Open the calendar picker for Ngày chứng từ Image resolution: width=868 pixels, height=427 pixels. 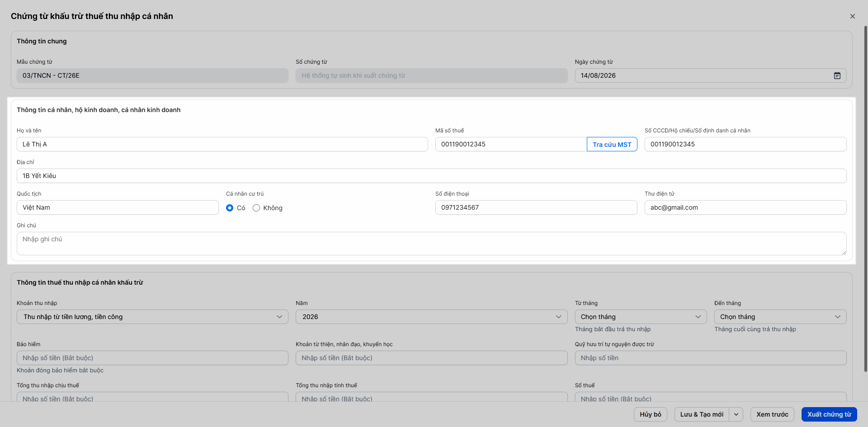click(x=837, y=75)
